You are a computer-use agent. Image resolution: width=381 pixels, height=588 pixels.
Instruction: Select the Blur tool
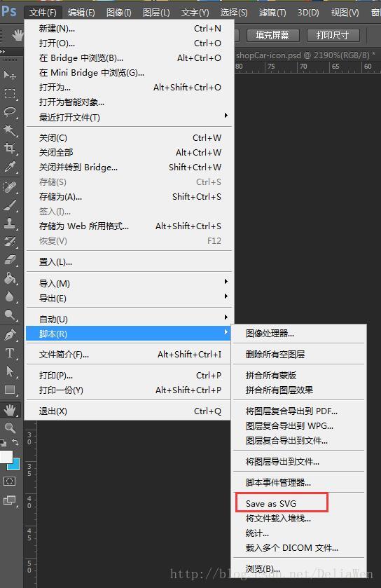click(x=9, y=296)
